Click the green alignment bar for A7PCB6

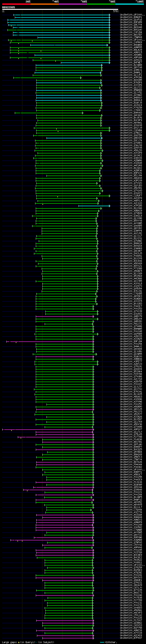pyautogui.click(x=47, y=78)
